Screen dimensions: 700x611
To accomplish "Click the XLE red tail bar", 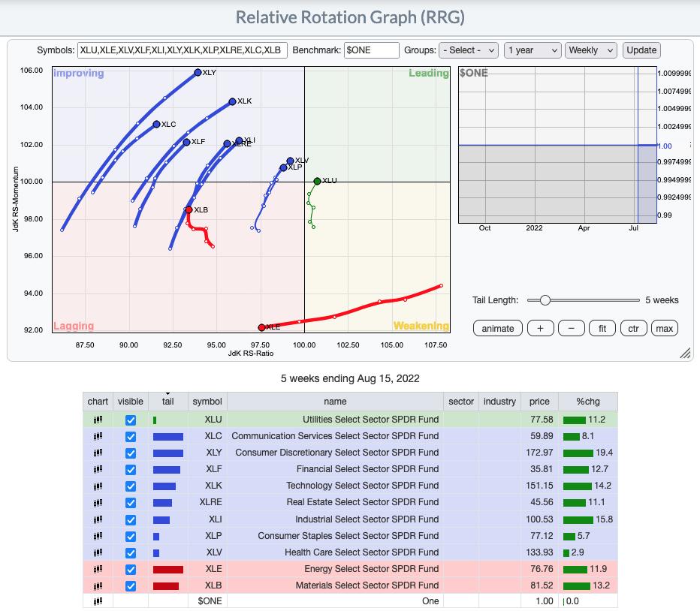I will 167,570.
